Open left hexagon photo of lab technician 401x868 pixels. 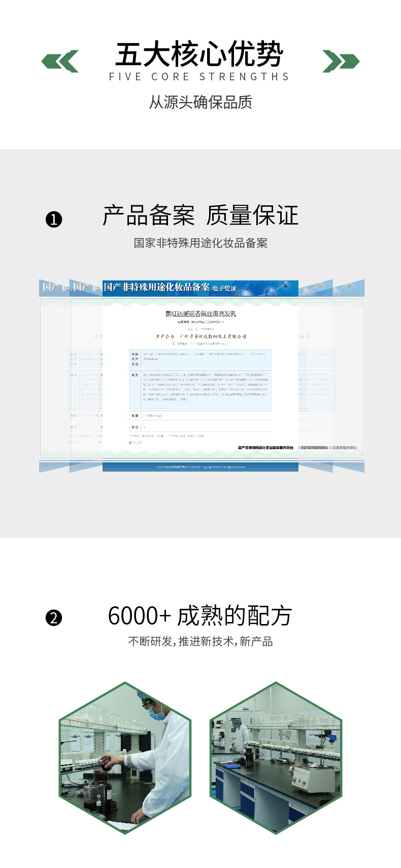[x=125, y=758]
